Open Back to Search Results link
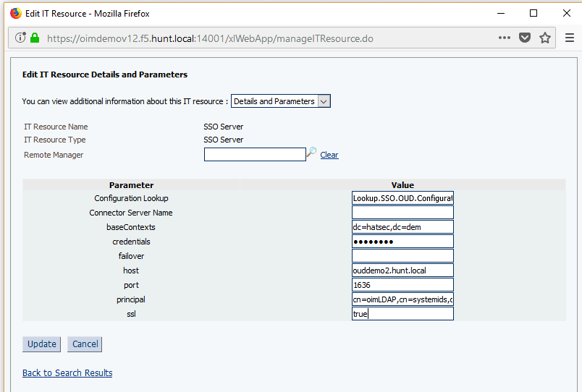The image size is (582, 392). click(x=67, y=373)
